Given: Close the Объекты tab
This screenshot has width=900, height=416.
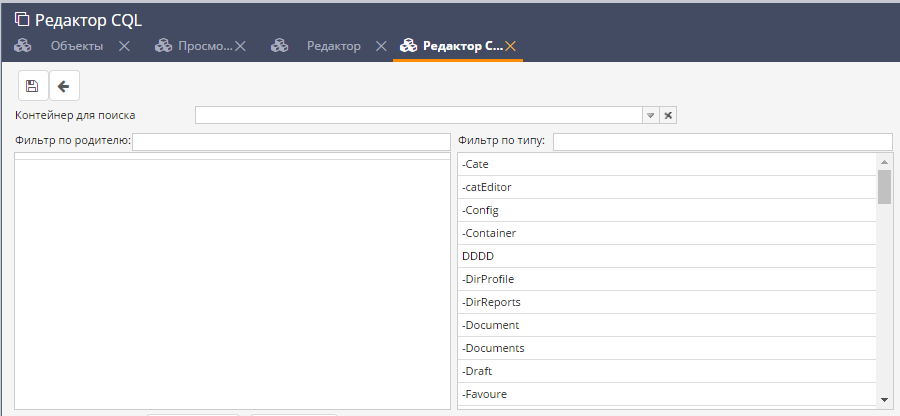Looking at the screenshot, I should point(124,46).
